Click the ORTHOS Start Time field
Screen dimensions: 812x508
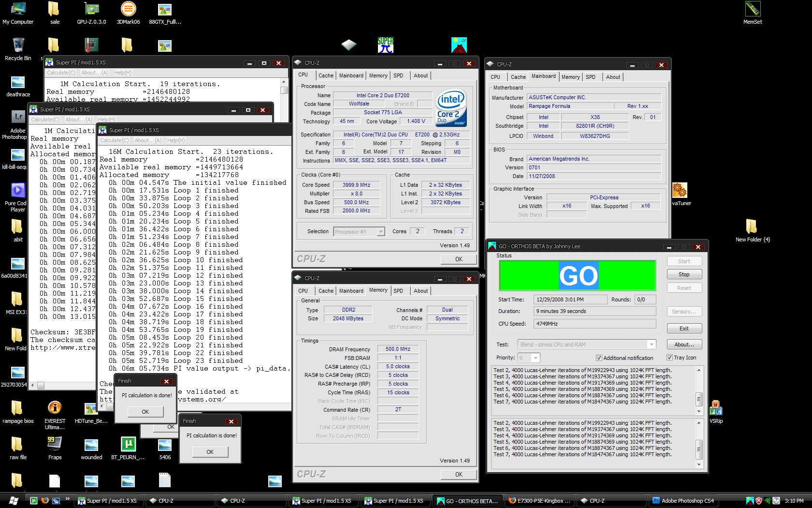point(570,299)
